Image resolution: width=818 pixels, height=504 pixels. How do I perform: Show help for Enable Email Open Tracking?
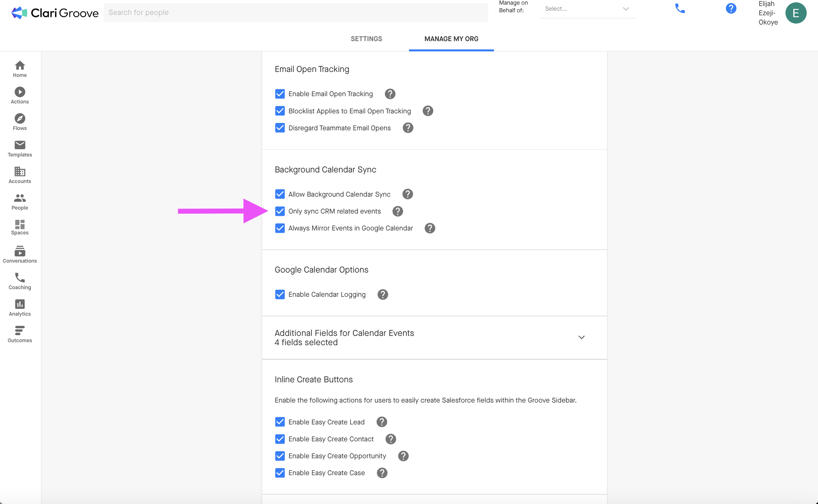pyautogui.click(x=390, y=94)
